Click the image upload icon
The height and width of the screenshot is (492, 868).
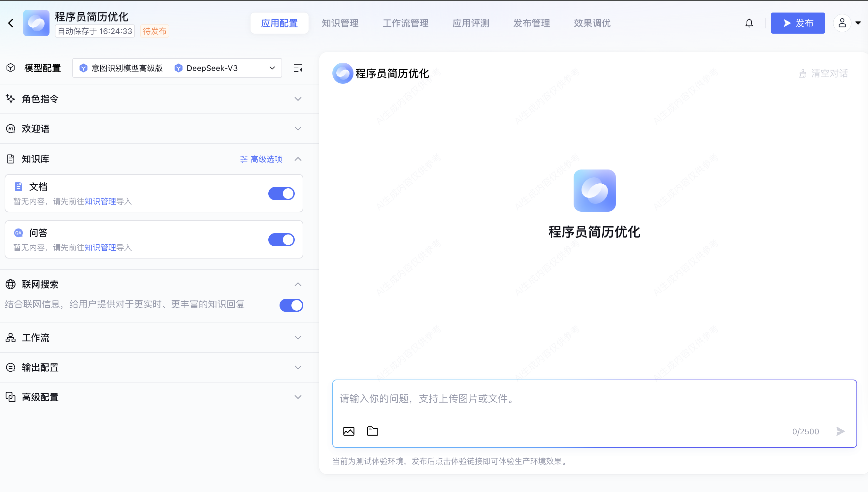[x=349, y=431]
